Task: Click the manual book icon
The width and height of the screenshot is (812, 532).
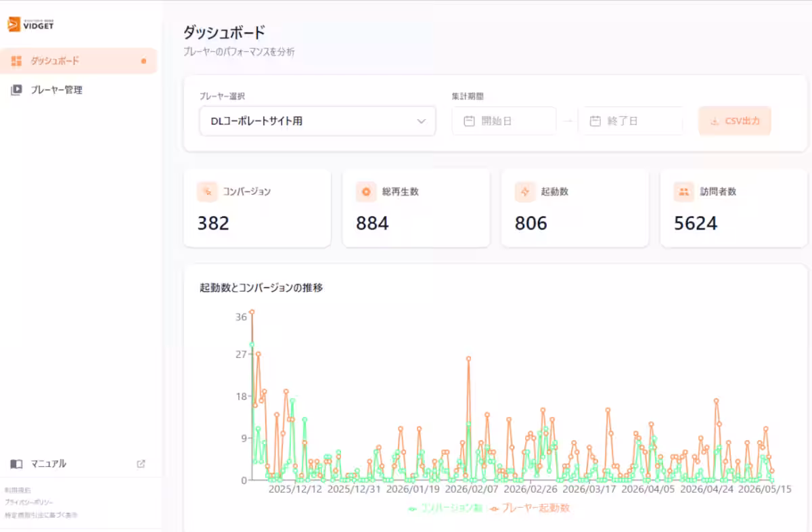Action: (16, 464)
